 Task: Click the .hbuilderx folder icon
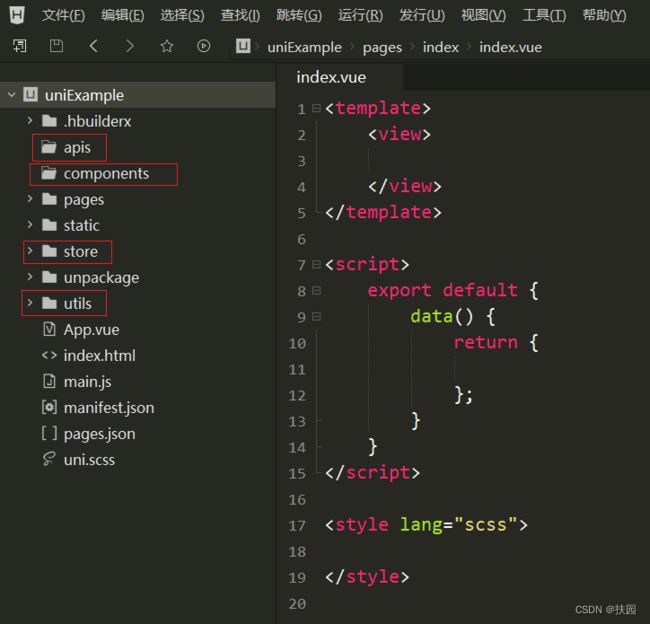(49, 121)
